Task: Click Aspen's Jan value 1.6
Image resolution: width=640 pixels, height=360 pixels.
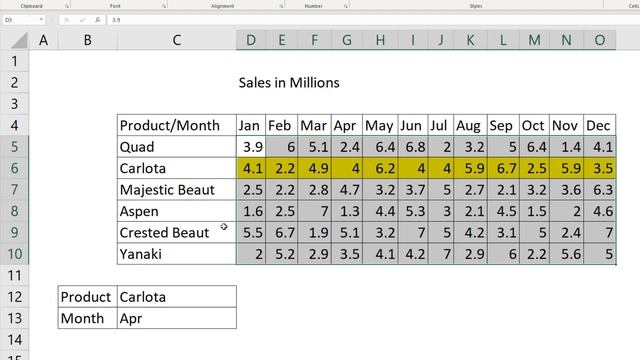Action: coord(251,211)
